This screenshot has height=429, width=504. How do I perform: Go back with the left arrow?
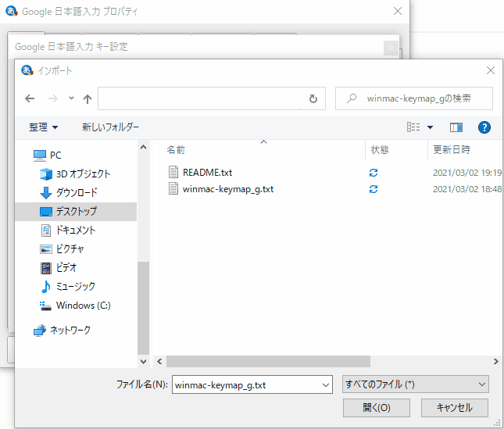point(30,98)
